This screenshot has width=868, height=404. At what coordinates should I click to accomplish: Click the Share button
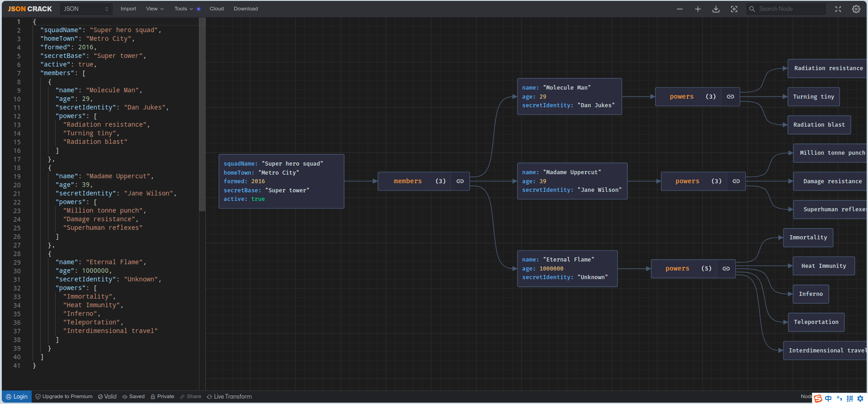[x=190, y=397]
